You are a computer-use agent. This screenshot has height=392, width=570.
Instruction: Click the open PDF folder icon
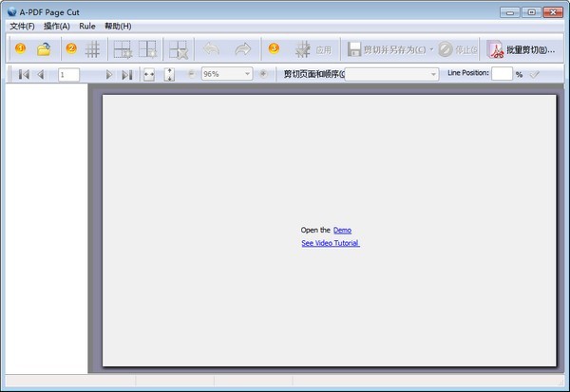(43, 49)
